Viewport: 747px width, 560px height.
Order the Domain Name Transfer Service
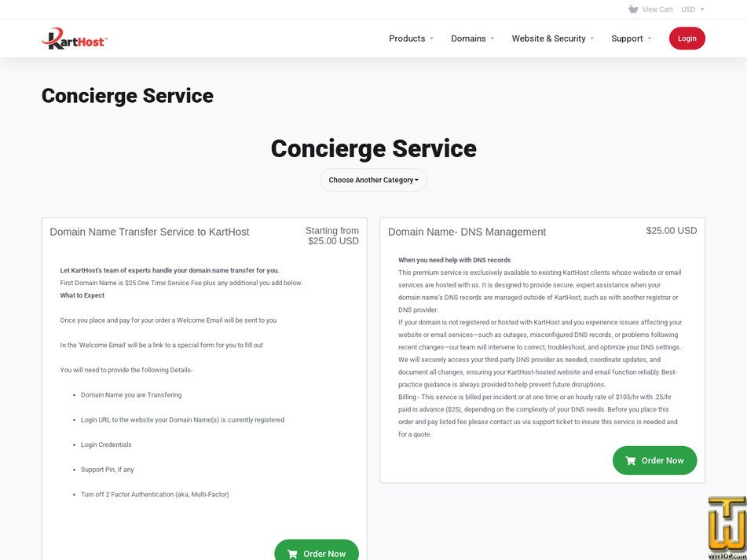(x=317, y=550)
